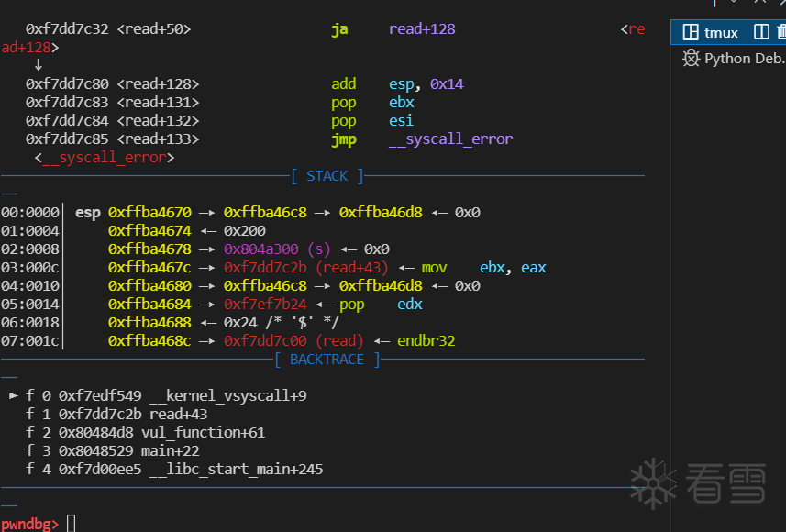Click the current frame arrow at f 0
This screenshot has width=786, height=532.
[13, 395]
